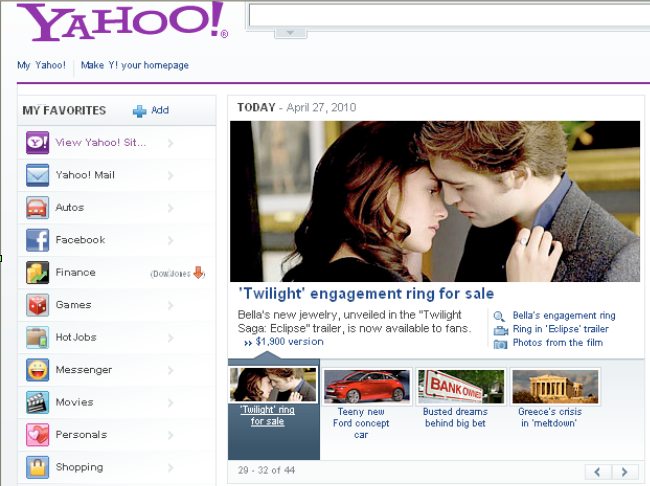
Task: Click the Movies clapperboard icon
Action: click(37, 402)
